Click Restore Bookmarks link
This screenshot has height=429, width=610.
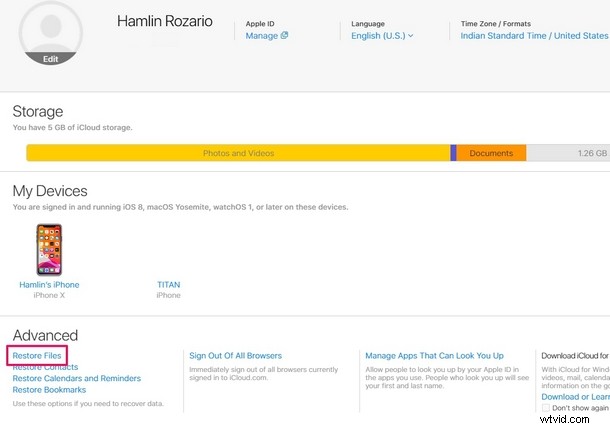(x=50, y=389)
